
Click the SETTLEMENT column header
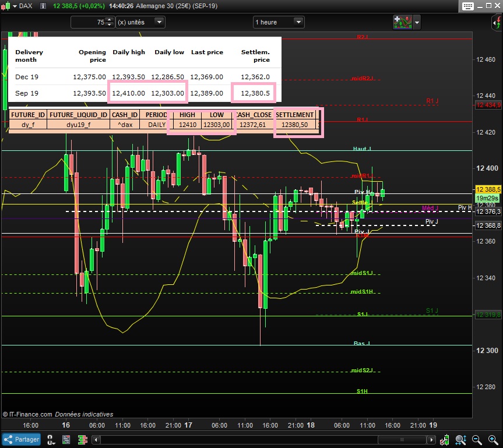click(294, 115)
